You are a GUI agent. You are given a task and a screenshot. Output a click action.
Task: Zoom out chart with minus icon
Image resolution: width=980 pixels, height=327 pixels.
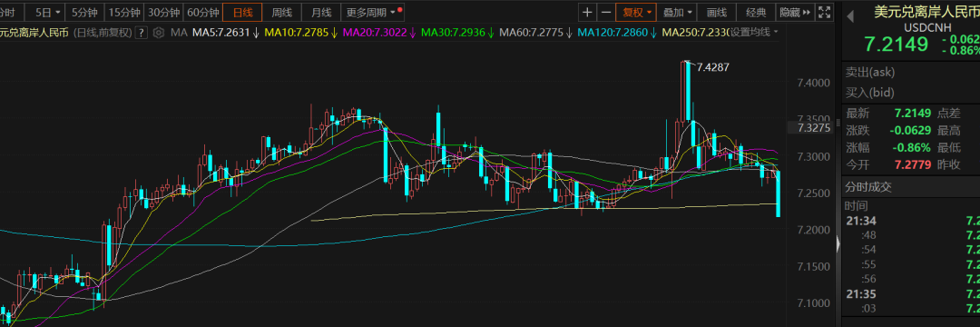[x=605, y=12]
